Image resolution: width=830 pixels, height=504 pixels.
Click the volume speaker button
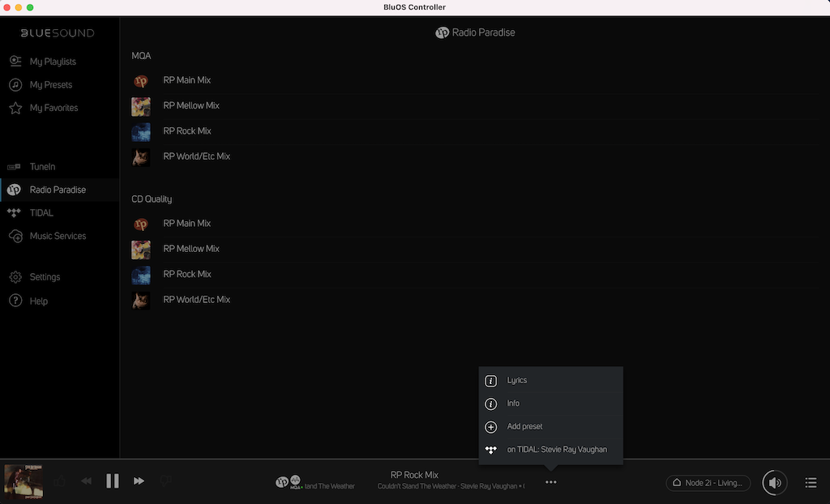click(x=774, y=482)
